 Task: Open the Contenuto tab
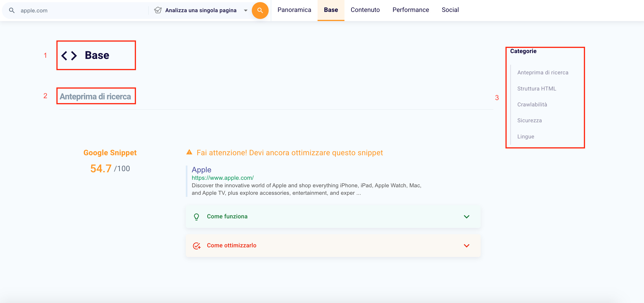(365, 10)
